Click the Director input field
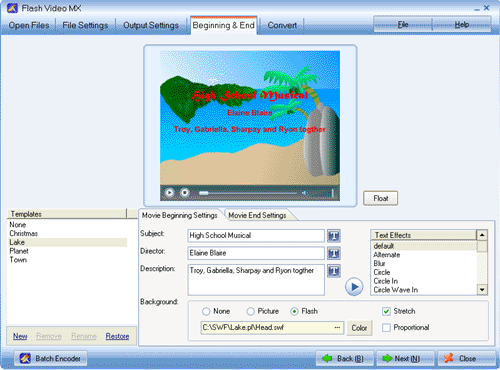Image resolution: width=500 pixels, height=370 pixels. click(256, 253)
